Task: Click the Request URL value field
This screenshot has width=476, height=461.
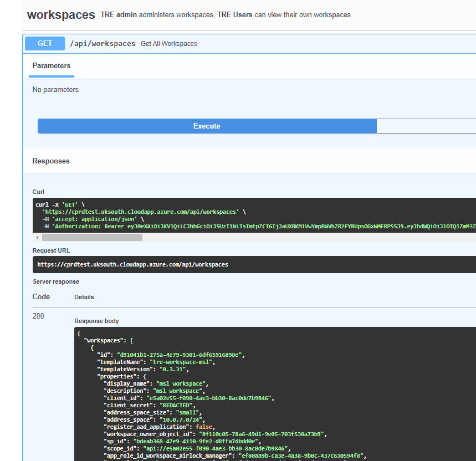Action: 130,264
